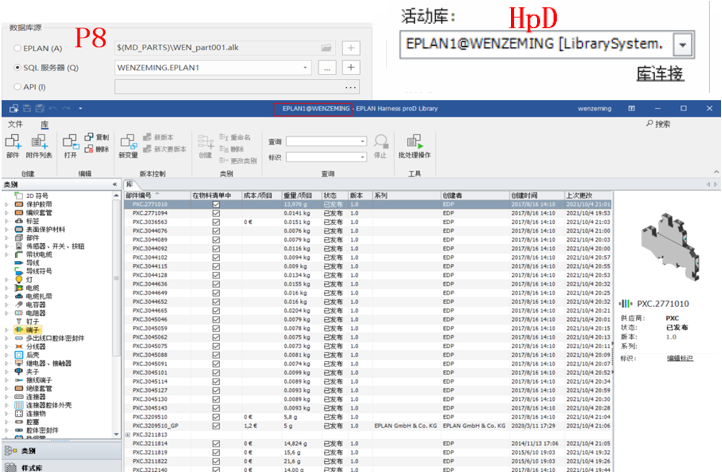The width and height of the screenshot is (722, 472).
Task: Click the folder browse icon beside WEN_part001.alk
Action: coord(326,47)
